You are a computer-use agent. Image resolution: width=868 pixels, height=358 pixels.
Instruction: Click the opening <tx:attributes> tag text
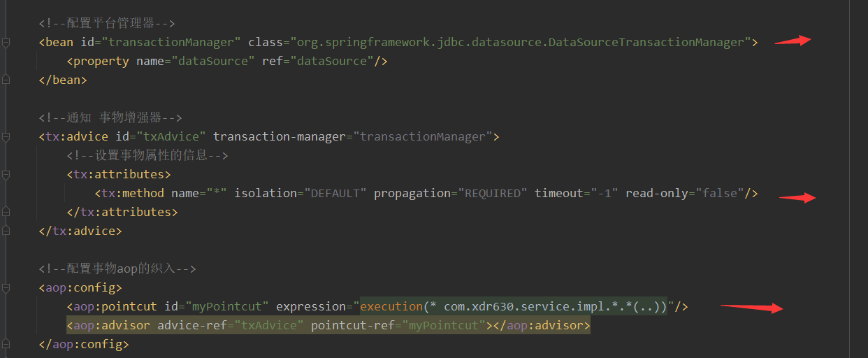(x=119, y=175)
